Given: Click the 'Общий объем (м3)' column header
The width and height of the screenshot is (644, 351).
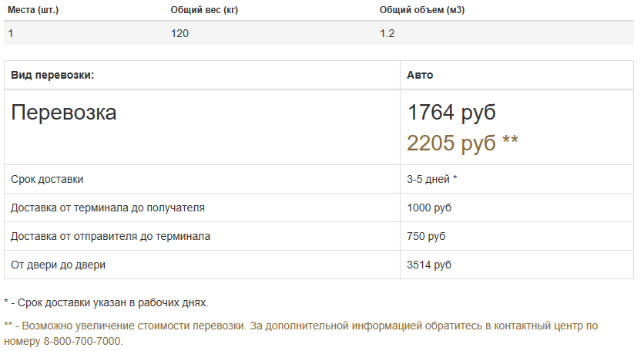Looking at the screenshot, I should [422, 10].
